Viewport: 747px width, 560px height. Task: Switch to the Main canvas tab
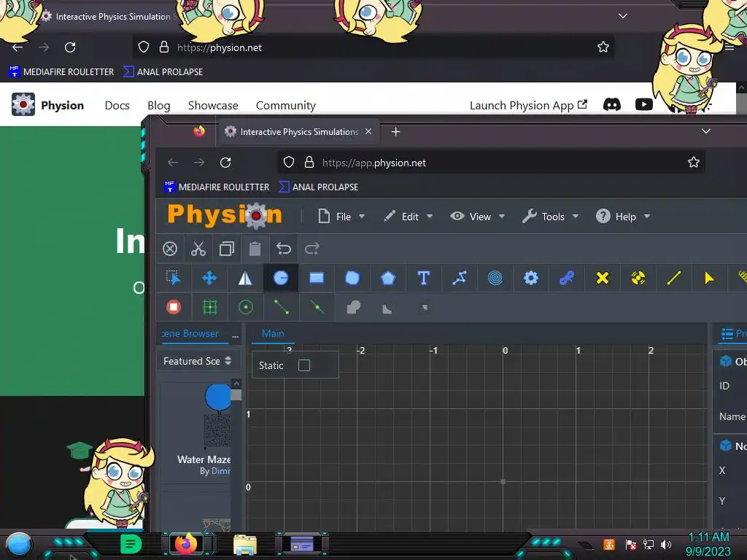pos(273,333)
